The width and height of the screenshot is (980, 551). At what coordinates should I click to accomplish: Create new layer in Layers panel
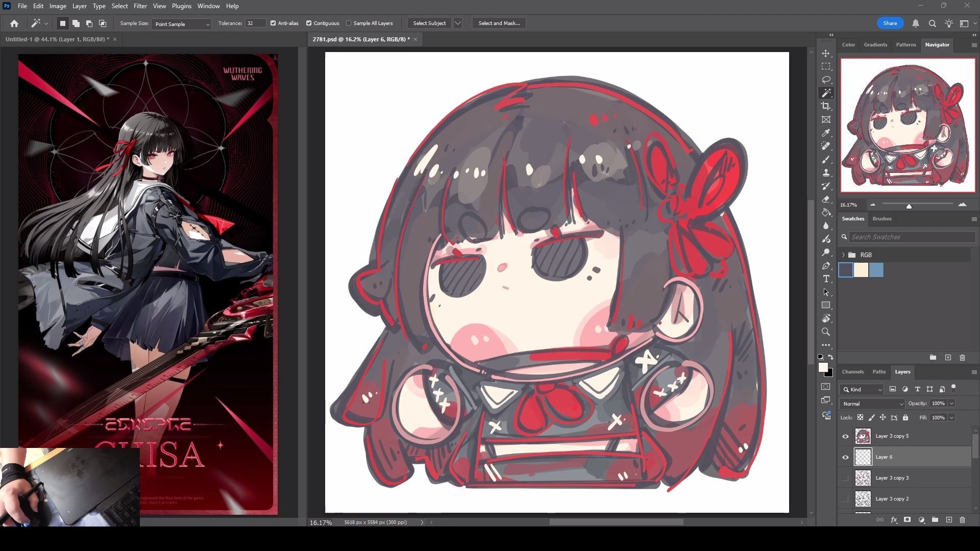pyautogui.click(x=949, y=520)
